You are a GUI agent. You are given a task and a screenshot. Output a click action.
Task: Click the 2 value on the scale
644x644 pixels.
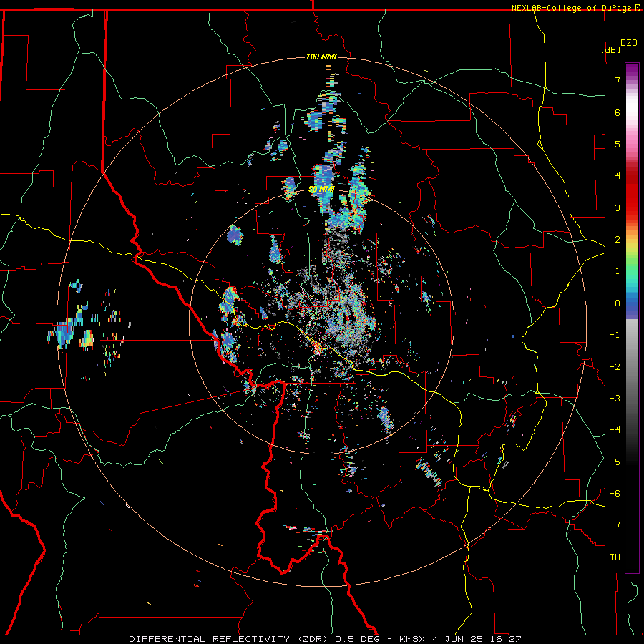(618, 240)
